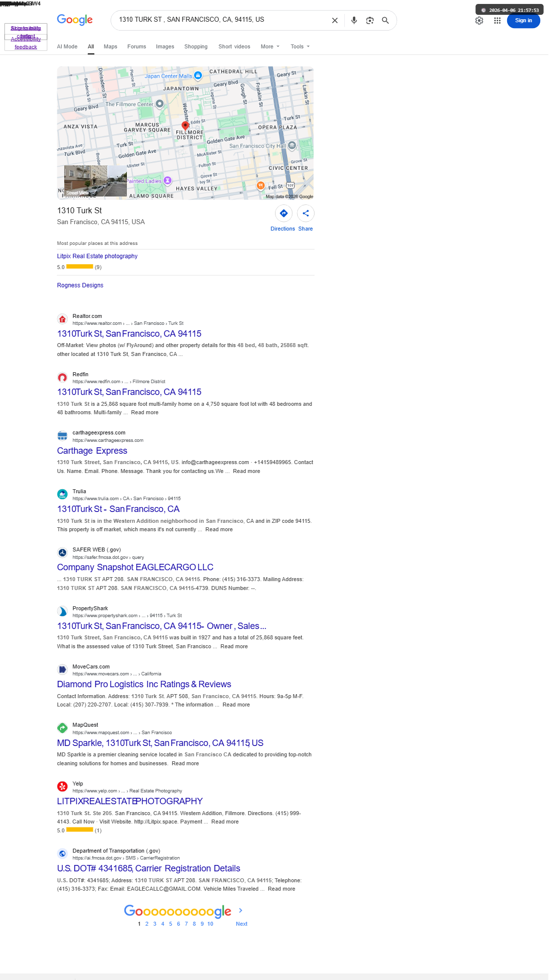Screen dimensions: 555x980
Task: Click San Francisco City Hall map marker
Action: [292, 145]
